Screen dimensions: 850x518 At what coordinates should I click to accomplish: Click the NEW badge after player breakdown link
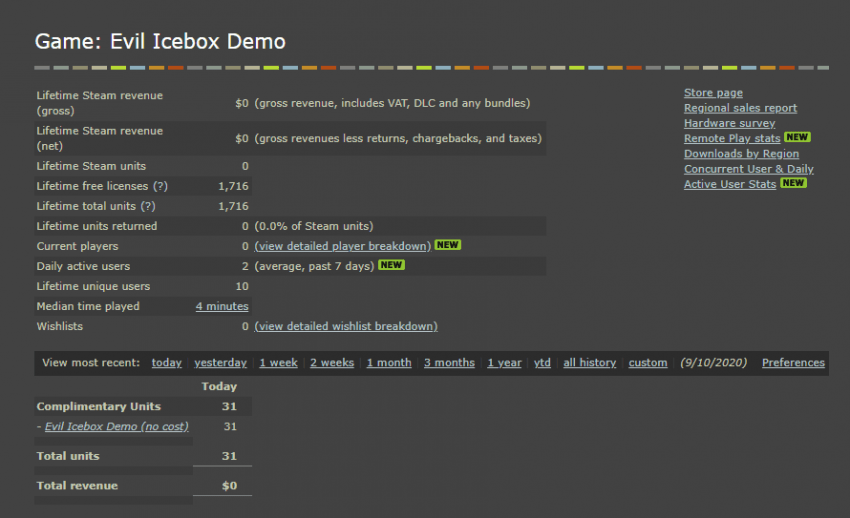(447, 245)
